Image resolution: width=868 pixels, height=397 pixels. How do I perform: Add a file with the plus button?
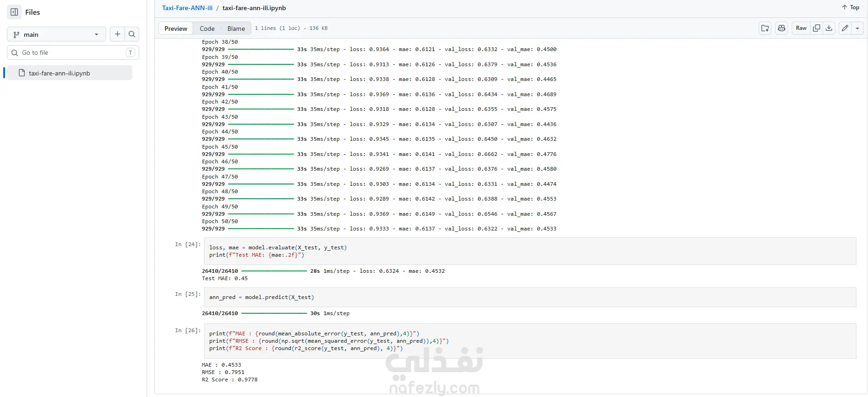click(x=118, y=34)
